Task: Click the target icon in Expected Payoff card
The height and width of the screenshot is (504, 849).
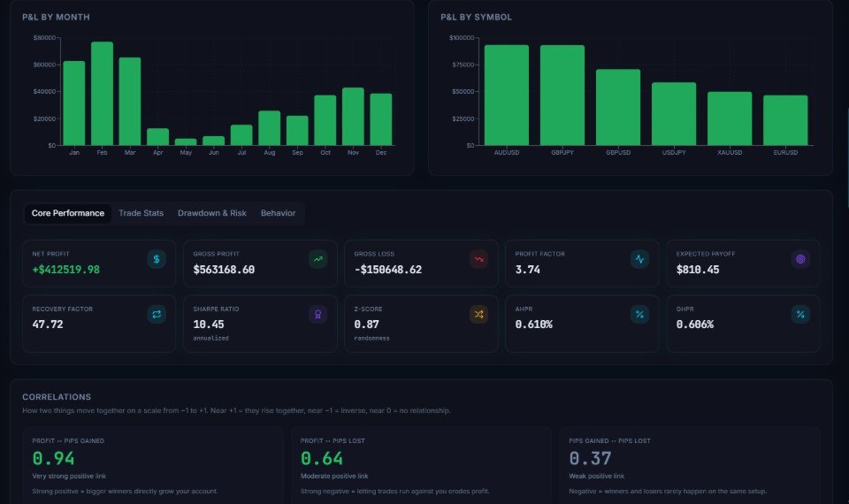Action: (x=800, y=259)
